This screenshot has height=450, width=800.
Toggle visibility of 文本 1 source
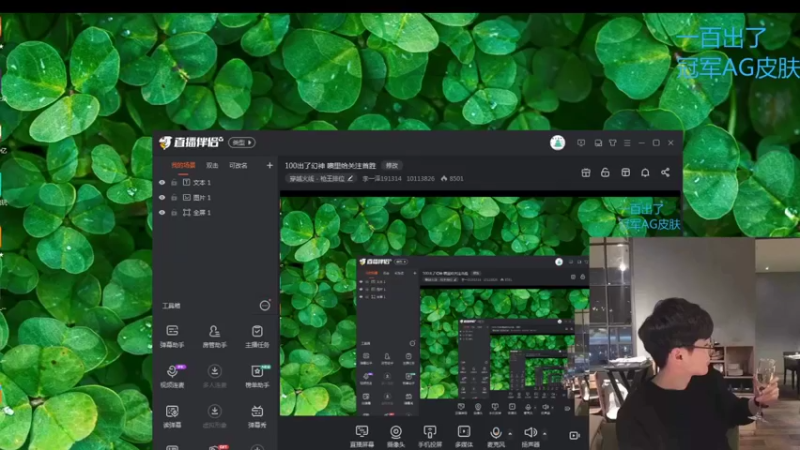point(162,182)
